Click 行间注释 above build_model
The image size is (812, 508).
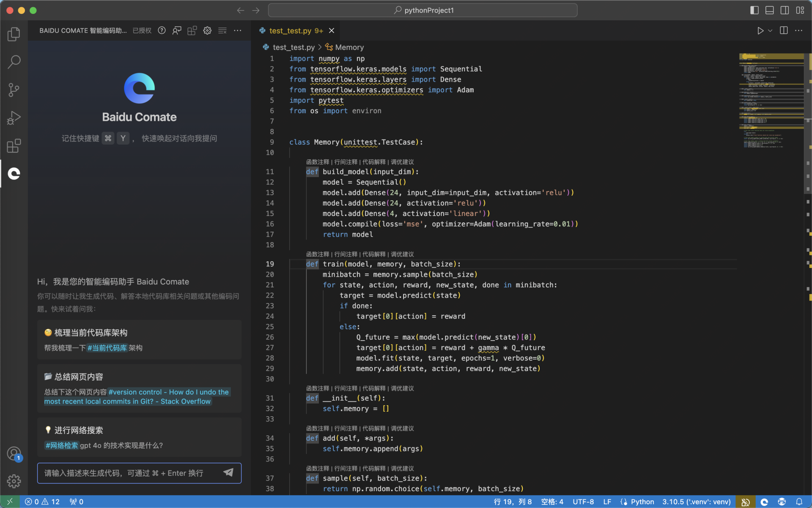pyautogui.click(x=346, y=162)
